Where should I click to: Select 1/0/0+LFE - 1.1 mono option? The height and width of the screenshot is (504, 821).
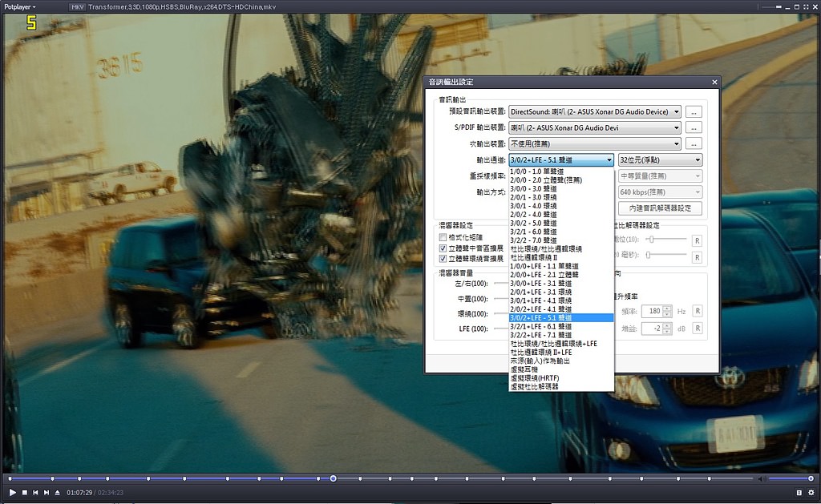pyautogui.click(x=560, y=266)
